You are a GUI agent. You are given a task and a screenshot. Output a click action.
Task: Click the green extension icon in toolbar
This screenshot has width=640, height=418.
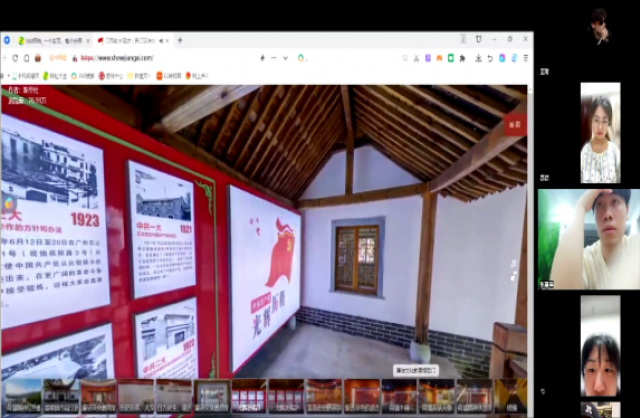pos(451,58)
